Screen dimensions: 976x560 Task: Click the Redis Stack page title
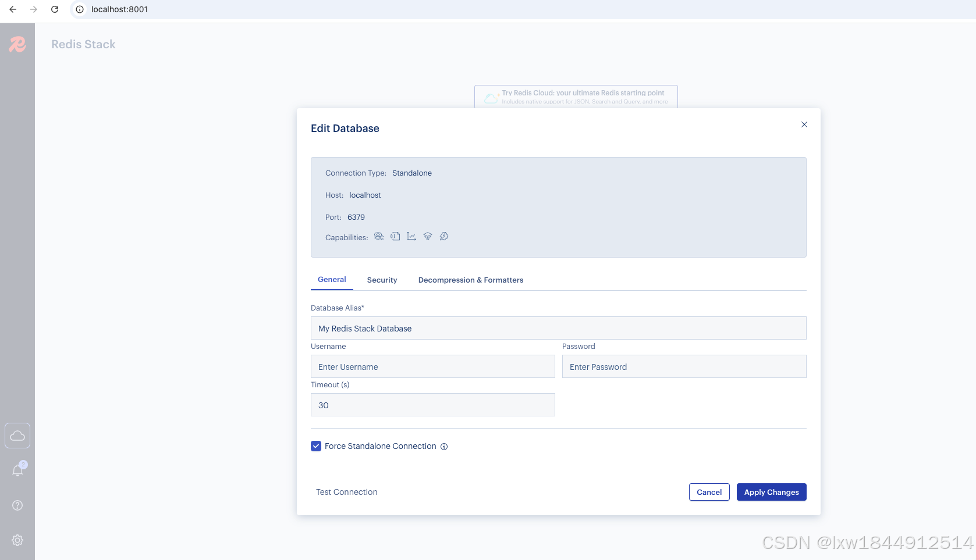click(x=83, y=44)
